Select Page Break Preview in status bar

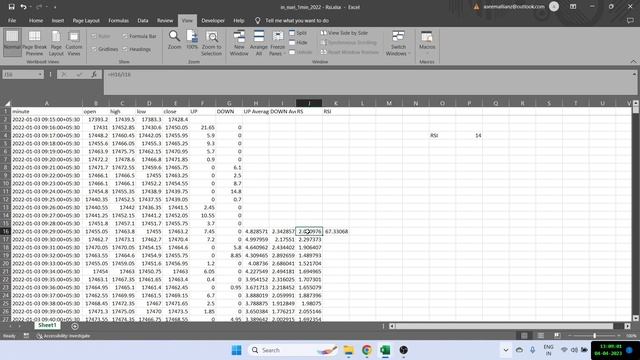[557, 336]
